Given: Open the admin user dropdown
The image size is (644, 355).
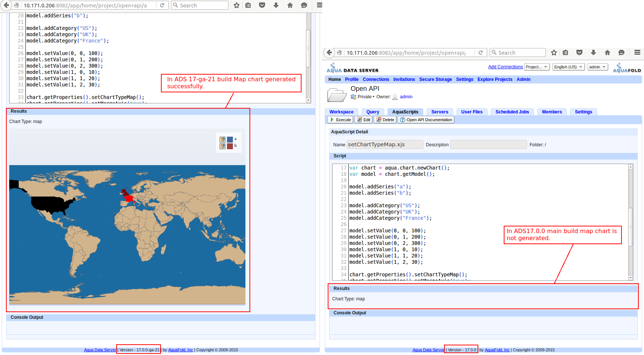Looking at the screenshot, I should (597, 67).
